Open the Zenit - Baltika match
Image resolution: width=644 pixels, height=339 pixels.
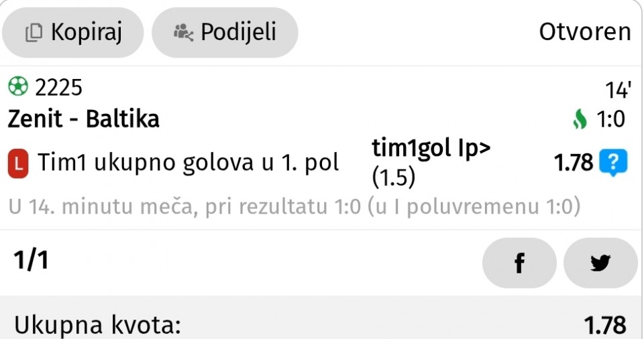83,119
